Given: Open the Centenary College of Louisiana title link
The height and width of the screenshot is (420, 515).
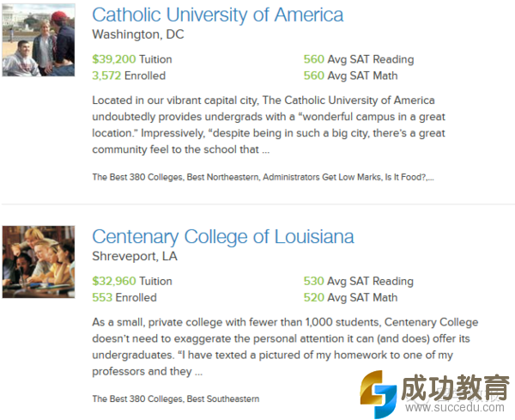Looking at the screenshot, I should pos(222,236).
